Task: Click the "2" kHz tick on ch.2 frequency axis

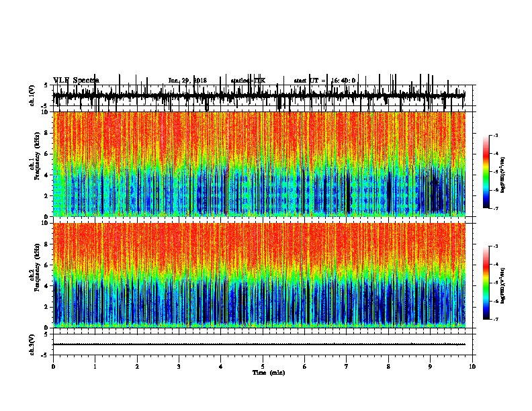Action: 47,307
